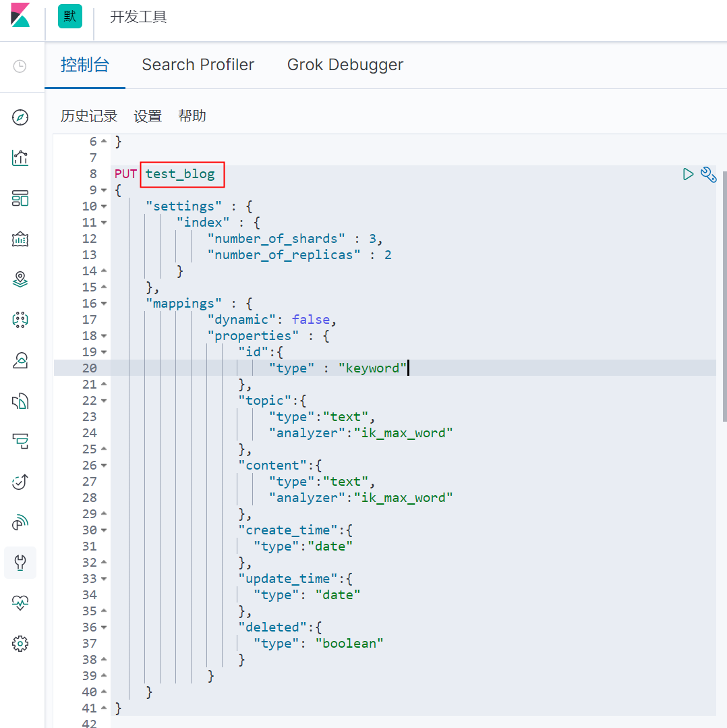Open Discover compass icon in sidebar
Image resolution: width=727 pixels, height=728 pixels.
(x=20, y=118)
